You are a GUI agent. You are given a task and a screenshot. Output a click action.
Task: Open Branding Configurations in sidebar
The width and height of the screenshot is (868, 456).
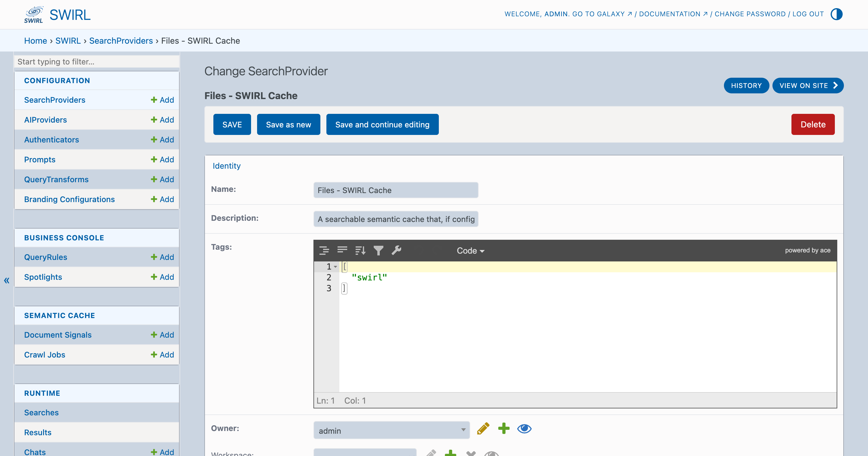69,199
